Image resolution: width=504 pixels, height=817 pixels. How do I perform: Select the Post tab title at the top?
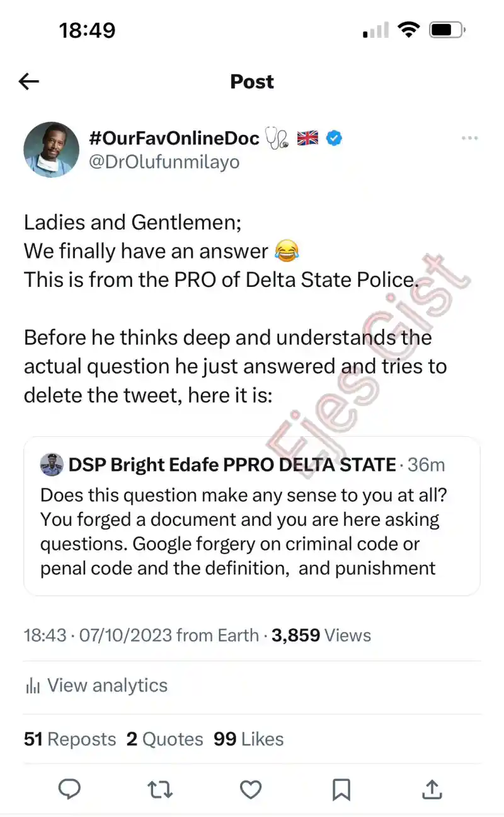click(x=251, y=81)
